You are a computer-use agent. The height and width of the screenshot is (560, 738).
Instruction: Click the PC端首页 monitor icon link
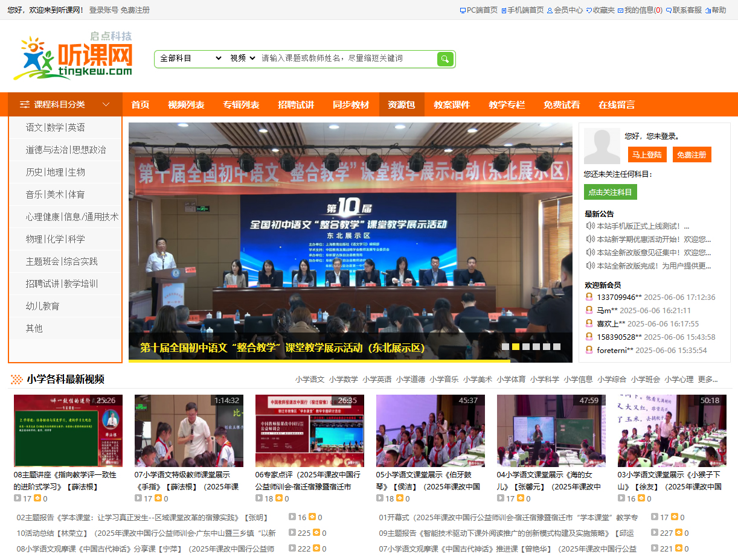[479, 10]
